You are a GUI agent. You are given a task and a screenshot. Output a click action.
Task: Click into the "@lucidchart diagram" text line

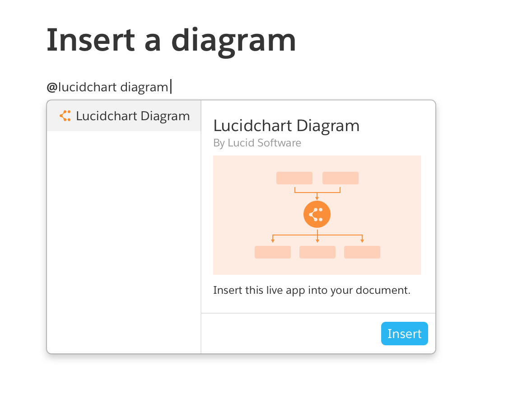tap(107, 87)
